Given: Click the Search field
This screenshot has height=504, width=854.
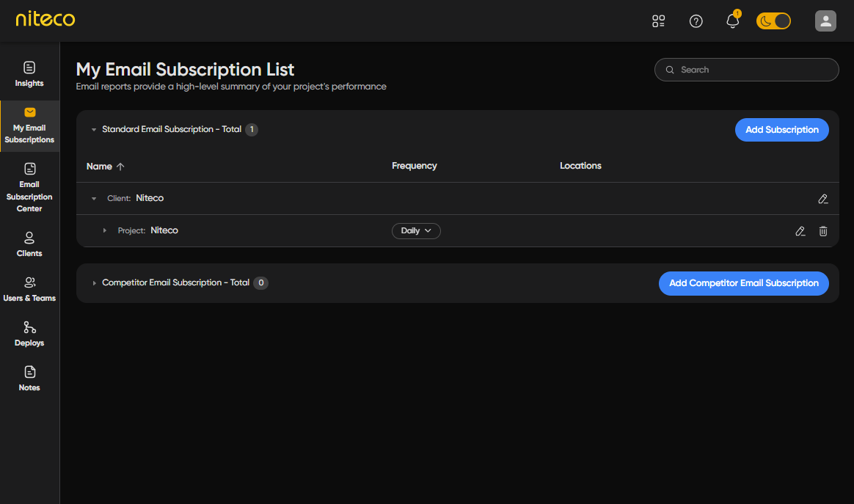Looking at the screenshot, I should point(746,70).
